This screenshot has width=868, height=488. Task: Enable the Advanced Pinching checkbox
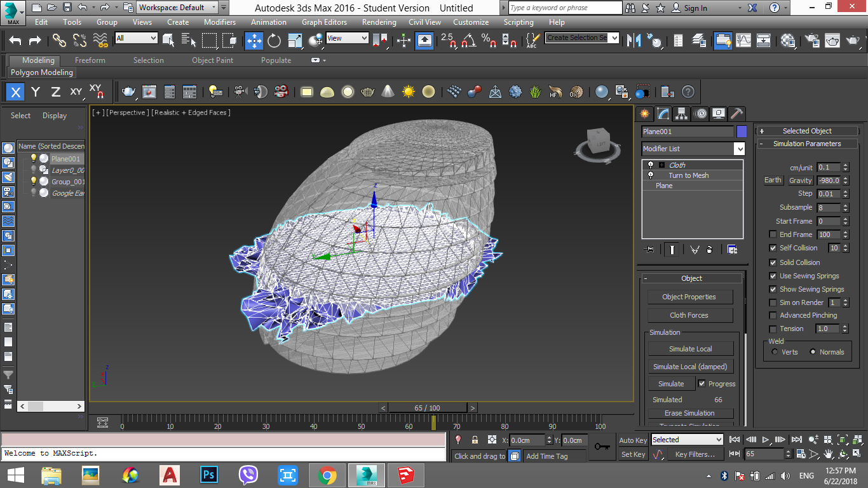point(773,315)
